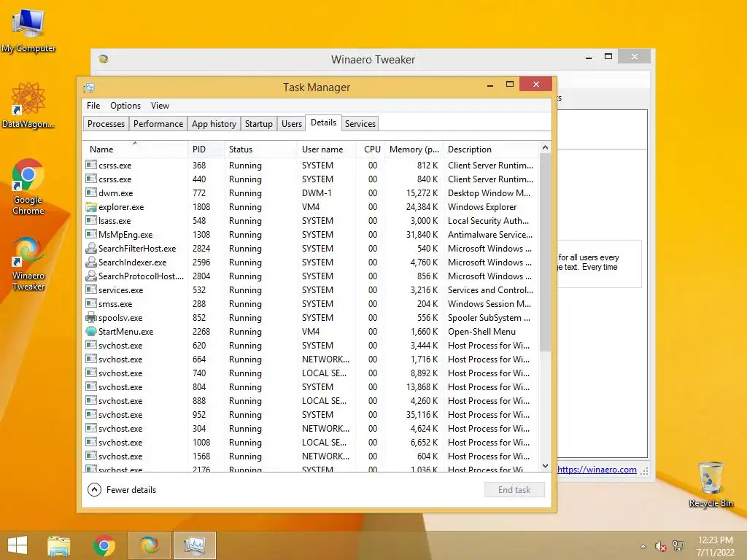Select the MsMpEng.exe process icon

tap(91, 234)
